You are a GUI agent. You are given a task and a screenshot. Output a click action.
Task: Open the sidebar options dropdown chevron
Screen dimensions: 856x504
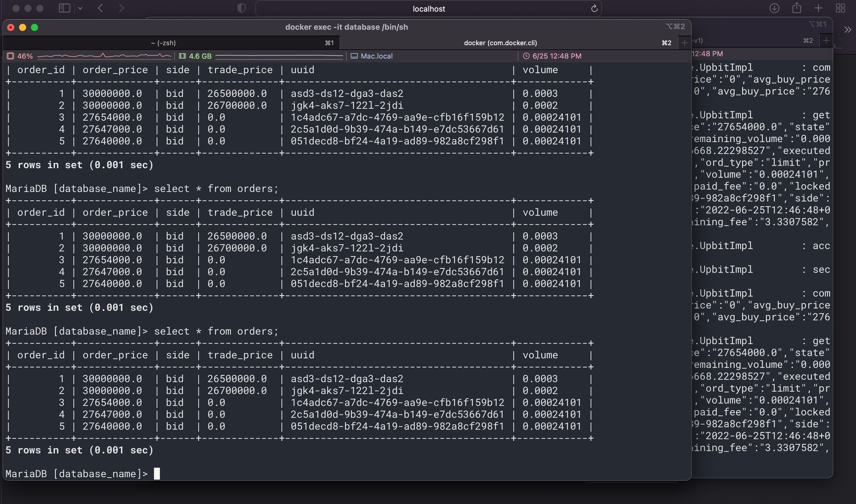80,8
